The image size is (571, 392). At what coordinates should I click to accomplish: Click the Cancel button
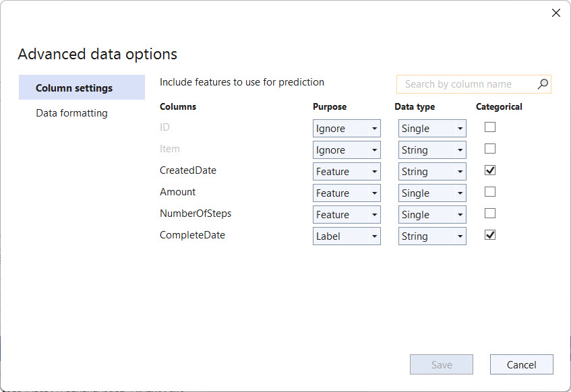(521, 364)
